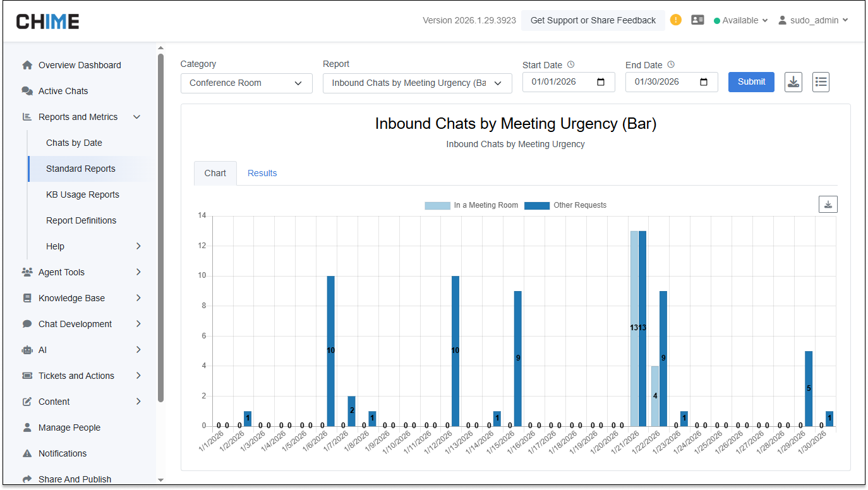Screen dimensions: 868x490
Task: Open the Category dropdown showing Conference Room
Action: 246,83
